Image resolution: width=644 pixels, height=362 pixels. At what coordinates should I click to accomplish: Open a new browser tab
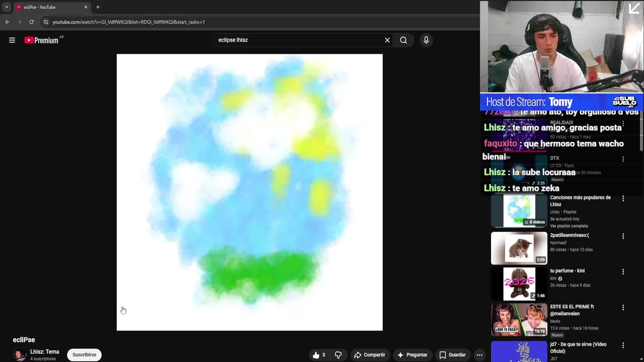(98, 7)
